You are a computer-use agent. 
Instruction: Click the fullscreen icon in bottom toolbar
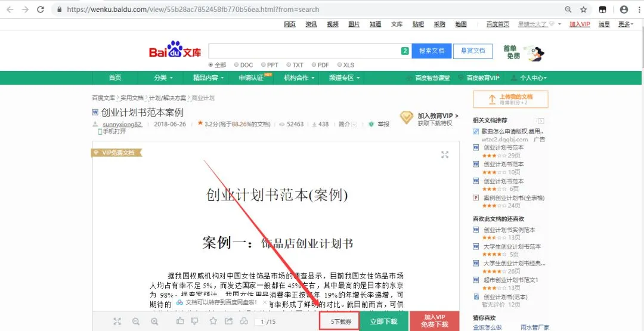click(x=117, y=321)
